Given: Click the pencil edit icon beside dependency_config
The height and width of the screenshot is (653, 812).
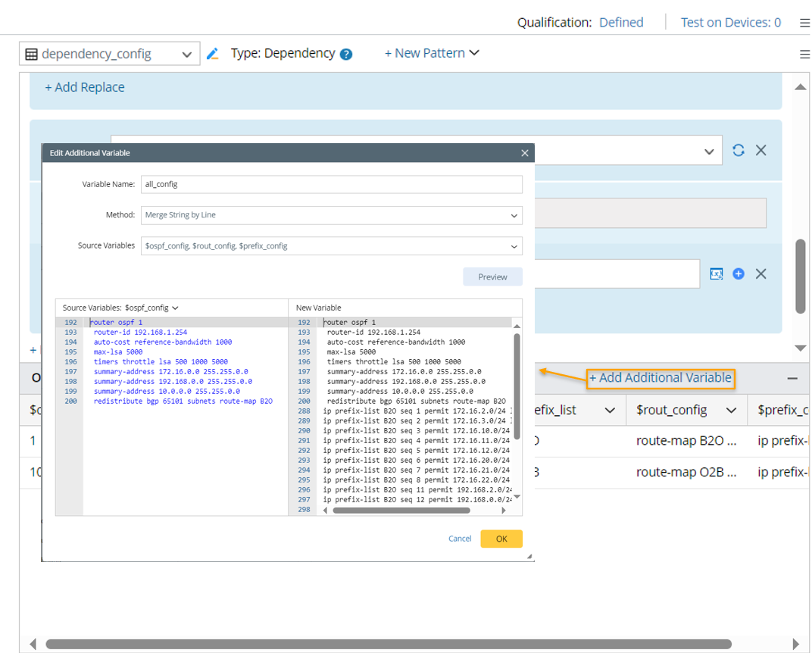Looking at the screenshot, I should tap(212, 54).
